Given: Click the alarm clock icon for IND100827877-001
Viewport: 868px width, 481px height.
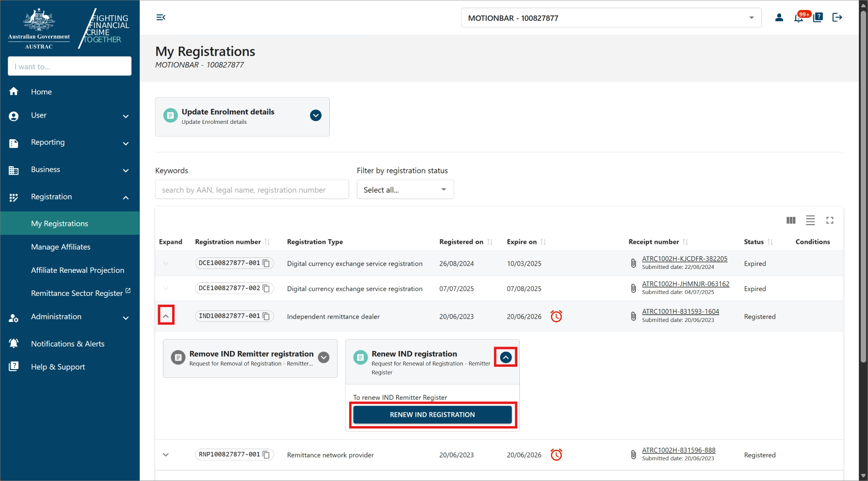Looking at the screenshot, I should [556, 316].
